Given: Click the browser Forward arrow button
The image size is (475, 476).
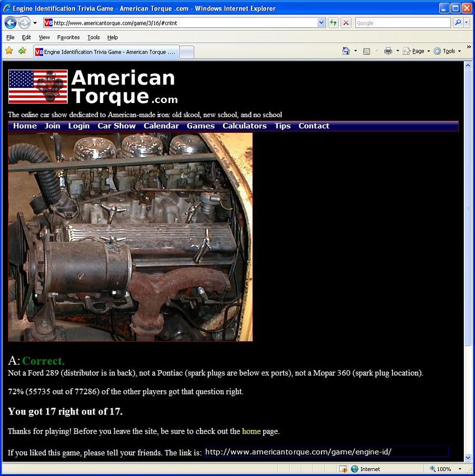Looking at the screenshot, I should (x=24, y=23).
